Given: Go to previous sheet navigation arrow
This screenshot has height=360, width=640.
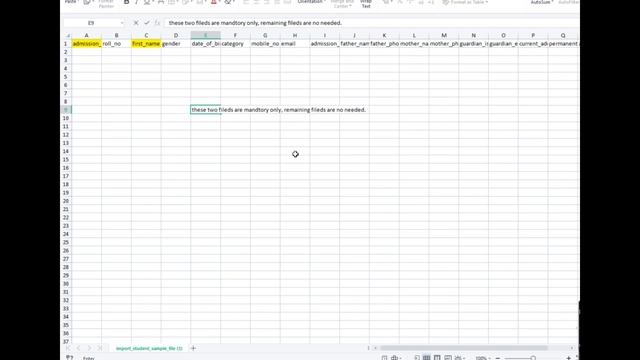Looking at the screenshot, I should 78,348.
